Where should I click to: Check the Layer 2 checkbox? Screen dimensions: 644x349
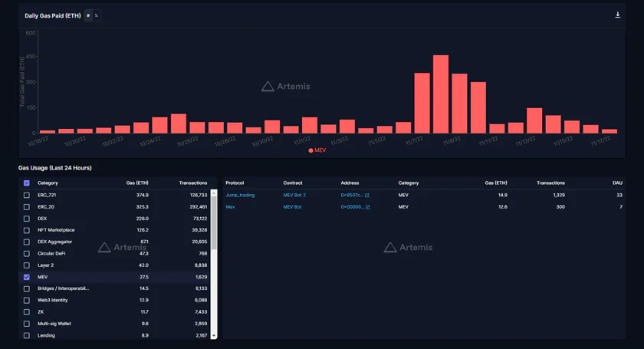click(x=27, y=265)
